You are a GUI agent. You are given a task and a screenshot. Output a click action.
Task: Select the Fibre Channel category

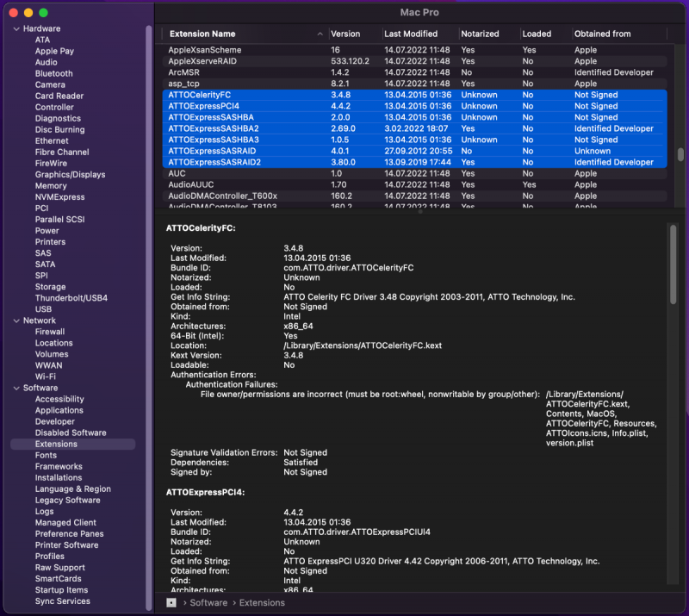coord(63,152)
